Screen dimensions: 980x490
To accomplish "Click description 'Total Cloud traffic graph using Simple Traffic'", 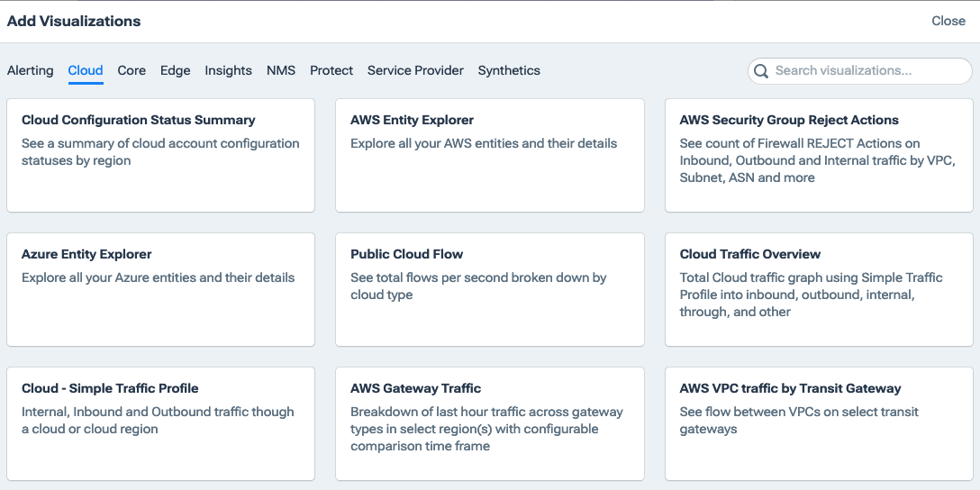I will coord(812,295).
